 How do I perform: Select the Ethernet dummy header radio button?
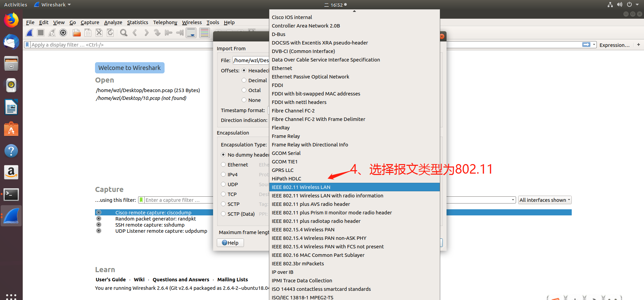[x=223, y=164]
